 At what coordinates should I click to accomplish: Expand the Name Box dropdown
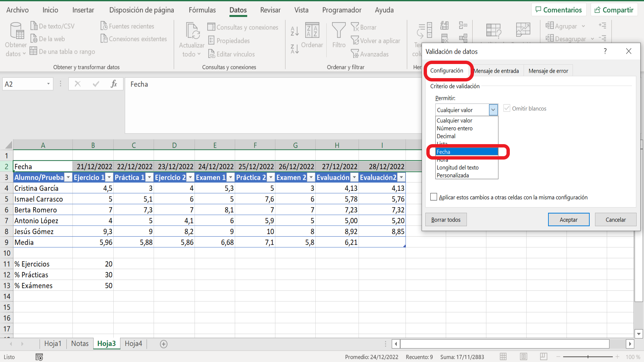pos(48,84)
